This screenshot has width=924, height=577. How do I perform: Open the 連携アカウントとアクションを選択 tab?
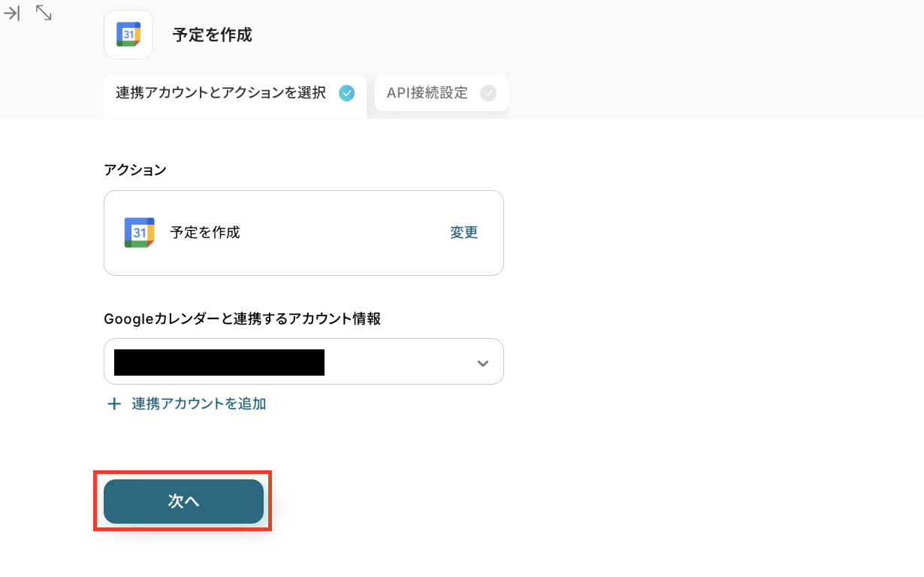pyautogui.click(x=221, y=93)
